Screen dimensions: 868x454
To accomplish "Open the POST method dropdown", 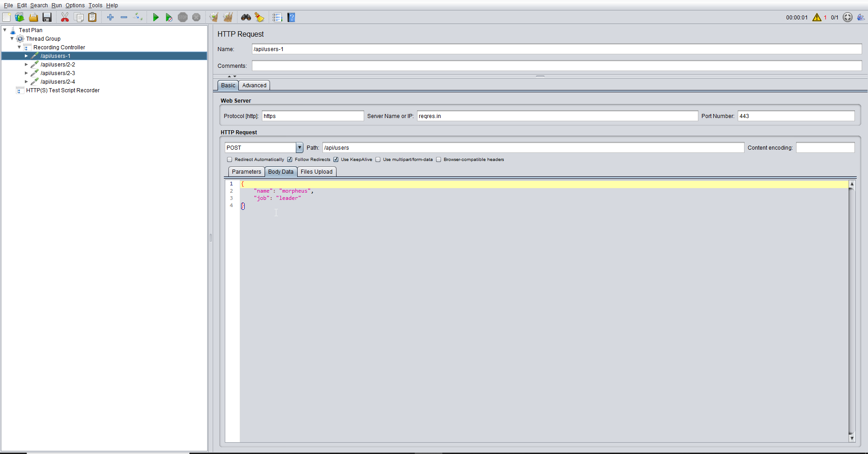I will pyautogui.click(x=299, y=148).
